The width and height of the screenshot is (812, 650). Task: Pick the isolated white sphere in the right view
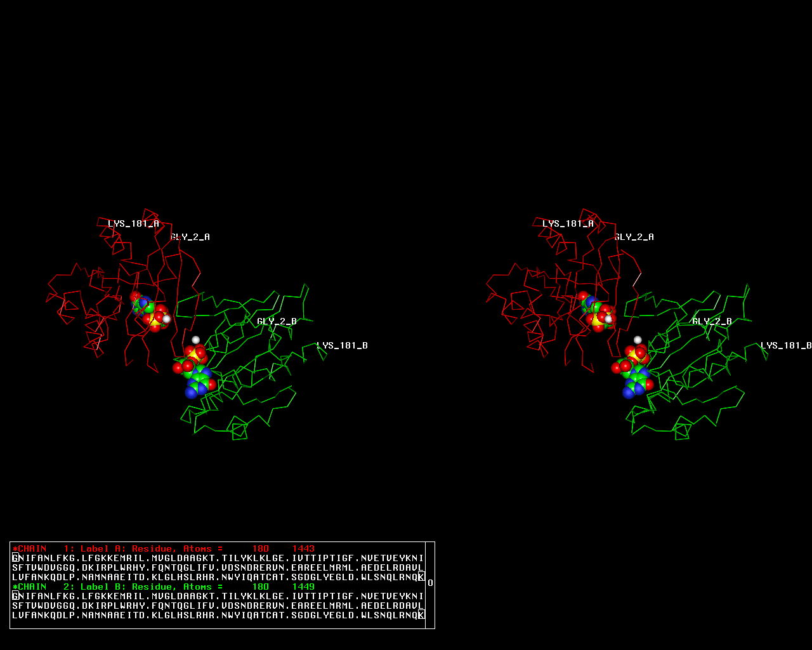tap(638, 340)
